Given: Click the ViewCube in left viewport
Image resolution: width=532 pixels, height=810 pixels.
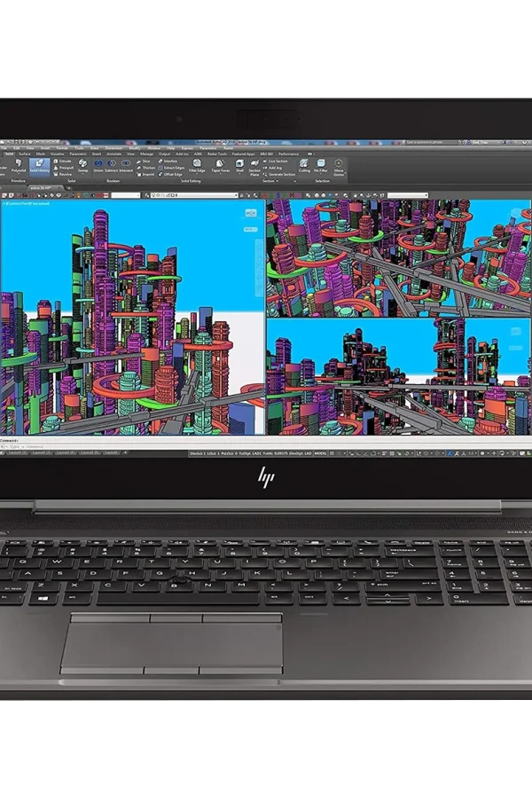Looking at the screenshot, I should point(251,213).
